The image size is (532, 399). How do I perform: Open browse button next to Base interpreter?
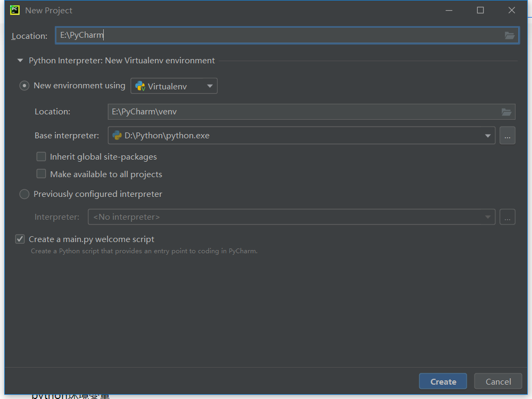point(507,135)
